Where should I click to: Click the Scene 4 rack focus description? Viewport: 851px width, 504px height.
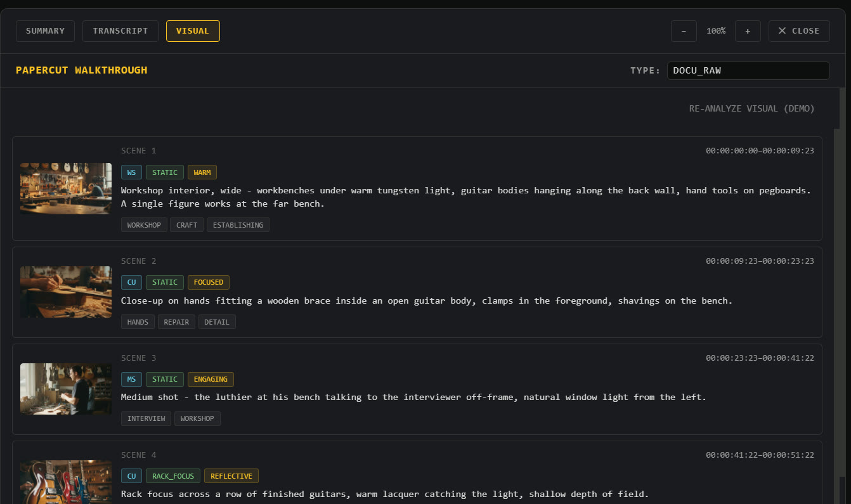point(385,494)
